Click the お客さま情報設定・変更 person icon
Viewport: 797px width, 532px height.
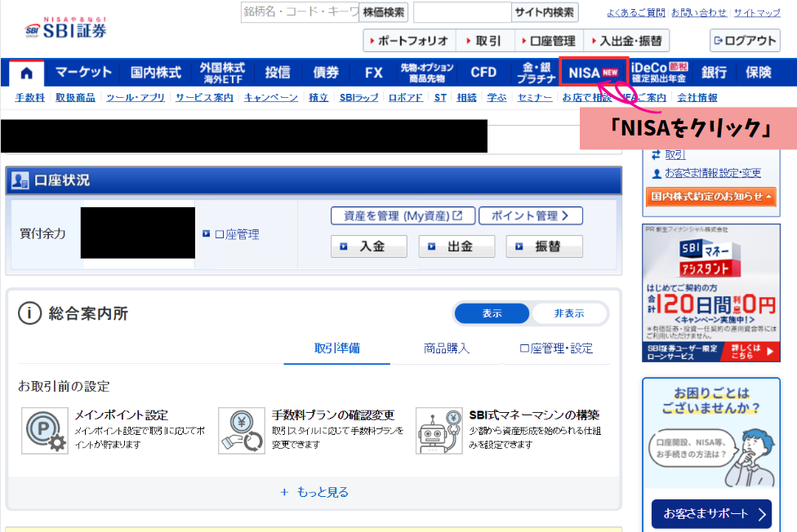(657, 173)
